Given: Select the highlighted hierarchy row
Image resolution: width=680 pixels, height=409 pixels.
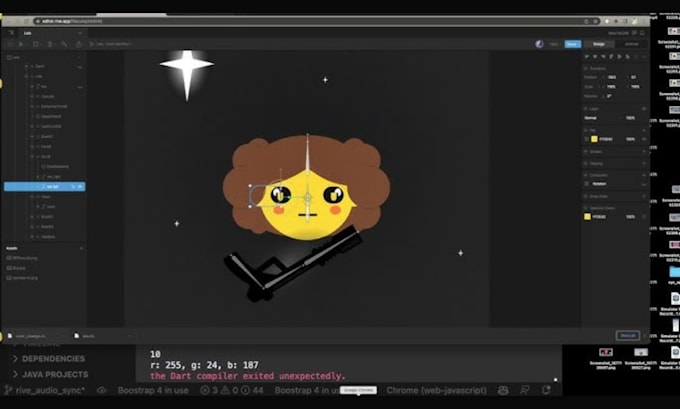Looking at the screenshot, I should pyautogui.click(x=45, y=187).
